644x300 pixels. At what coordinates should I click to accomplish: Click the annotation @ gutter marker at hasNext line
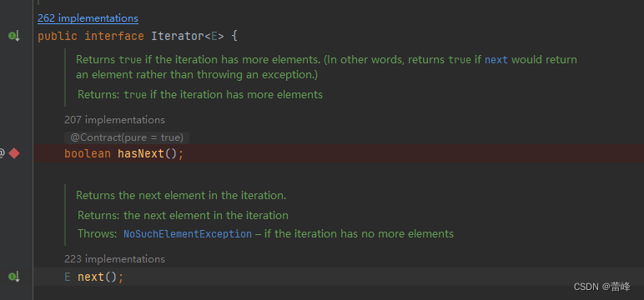(2, 153)
